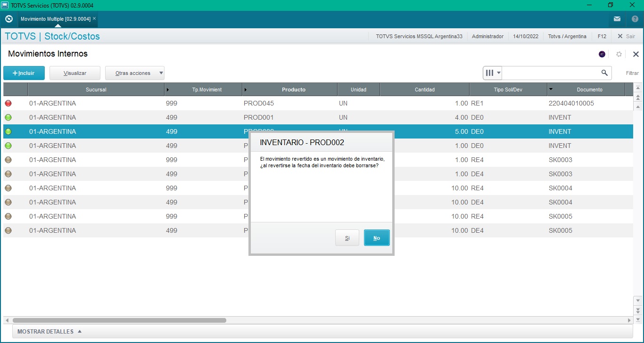Click the F12 shortcut in the header

(x=602, y=36)
